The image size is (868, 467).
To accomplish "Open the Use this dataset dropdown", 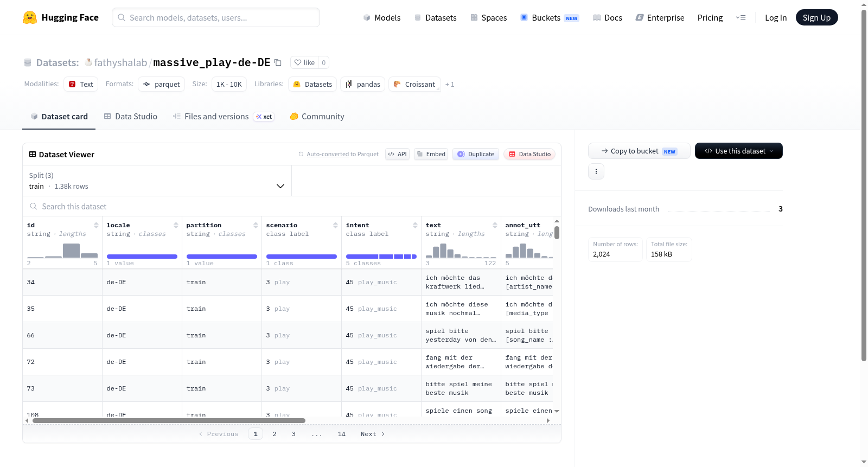I will 738,151.
